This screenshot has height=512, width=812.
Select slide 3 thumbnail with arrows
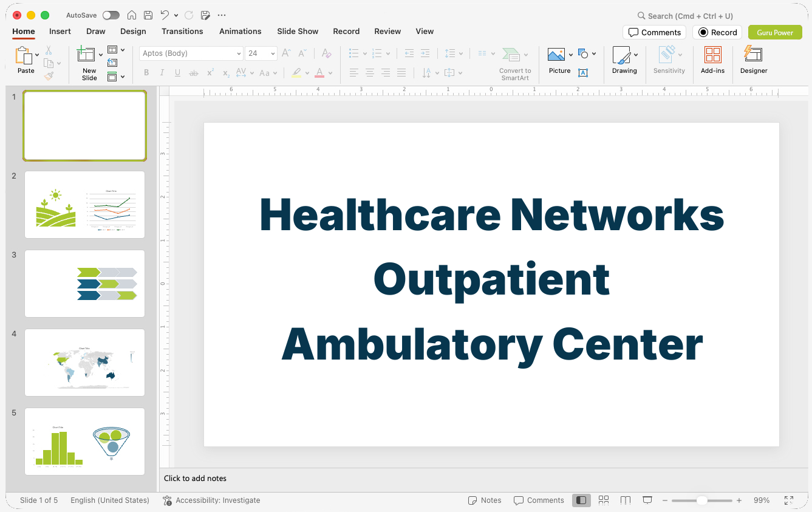click(x=84, y=284)
